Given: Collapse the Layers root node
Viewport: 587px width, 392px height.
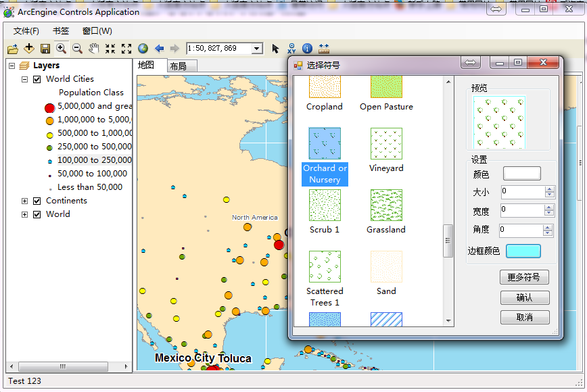Looking at the screenshot, I should pos(12,66).
